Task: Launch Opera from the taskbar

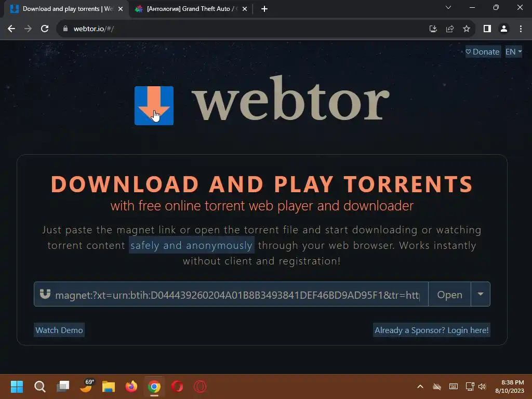Action: pyautogui.click(x=177, y=387)
